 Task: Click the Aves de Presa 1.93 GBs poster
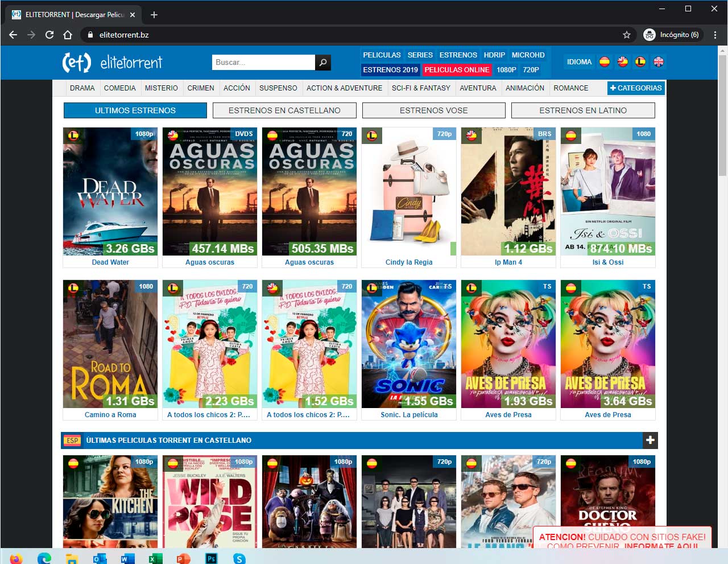(x=508, y=344)
